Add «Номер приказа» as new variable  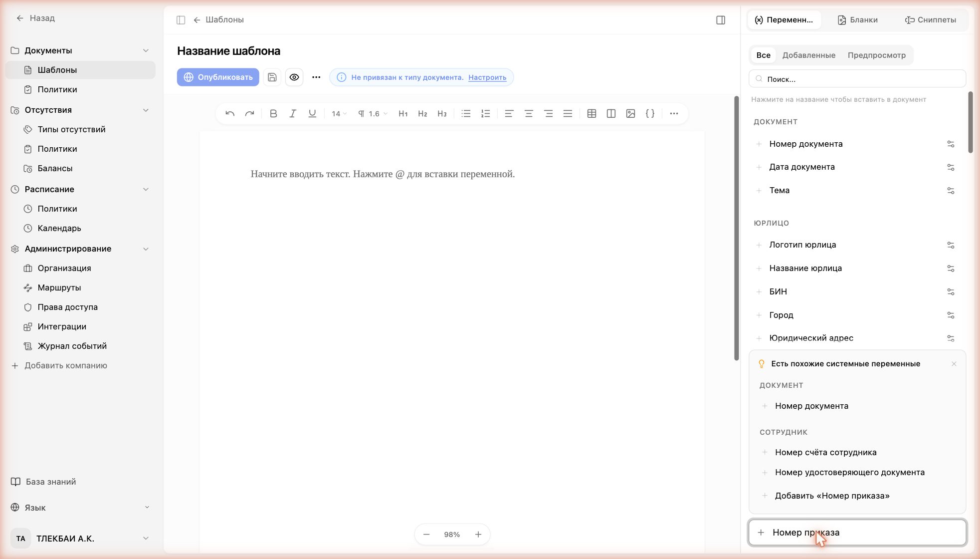pos(832,496)
